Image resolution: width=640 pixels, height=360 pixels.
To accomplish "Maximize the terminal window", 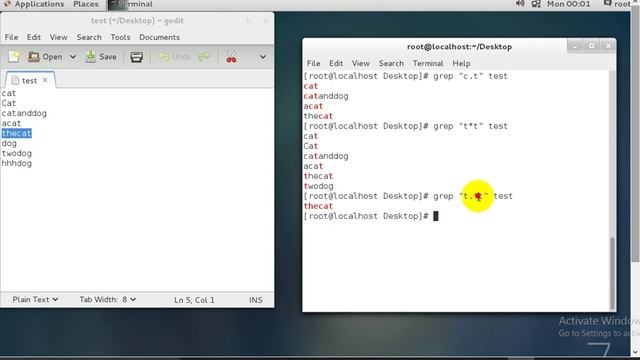I will tap(591, 46).
